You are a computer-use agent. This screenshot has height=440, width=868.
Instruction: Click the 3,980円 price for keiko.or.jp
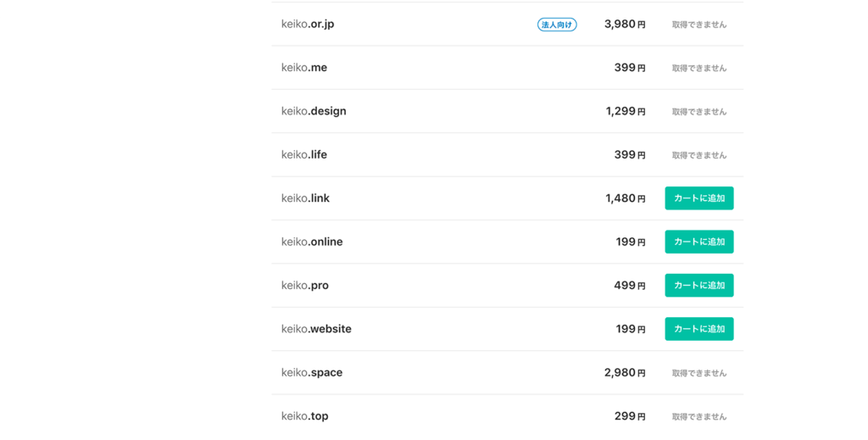tap(625, 25)
